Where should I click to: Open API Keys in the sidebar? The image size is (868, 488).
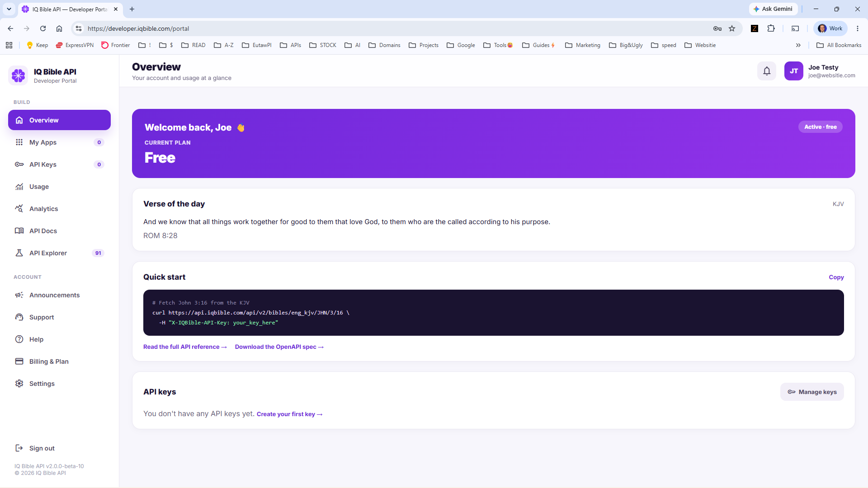pos(59,164)
